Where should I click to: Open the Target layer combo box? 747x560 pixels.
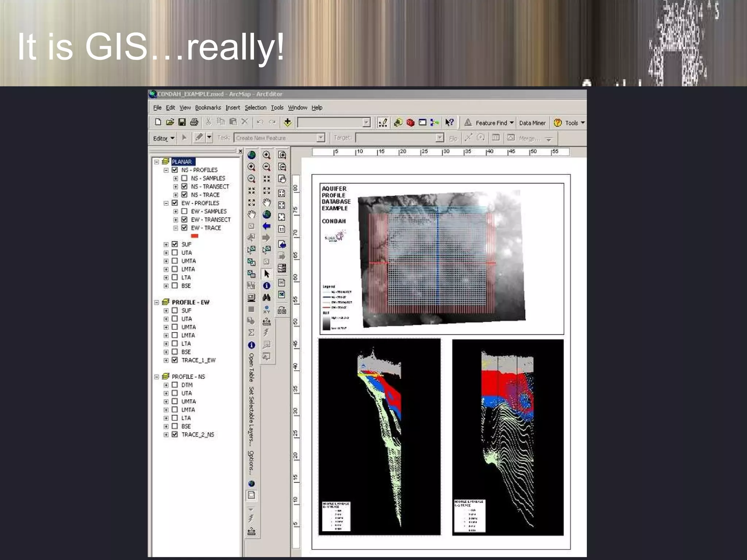[400, 138]
